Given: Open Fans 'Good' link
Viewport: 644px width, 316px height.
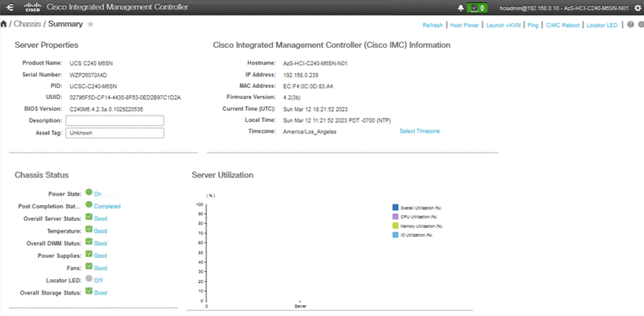Looking at the screenshot, I should click(100, 268).
